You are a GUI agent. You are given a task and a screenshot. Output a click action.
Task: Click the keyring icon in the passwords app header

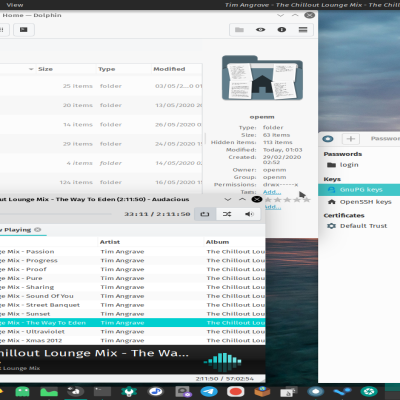328,139
